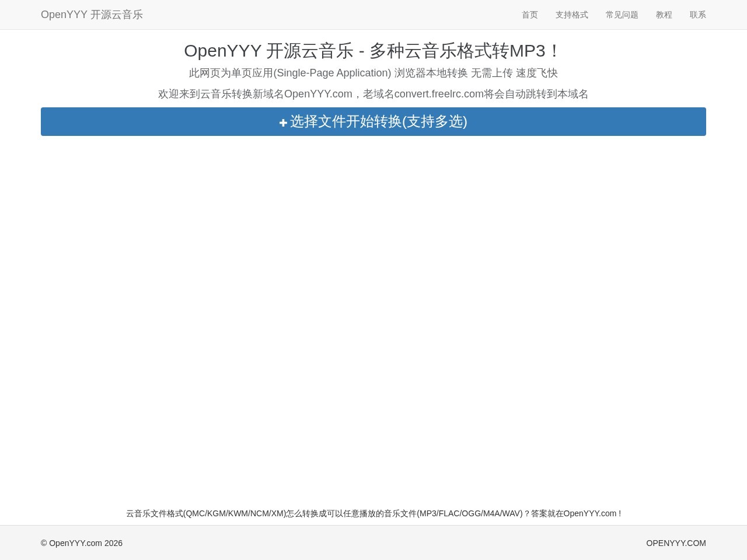The image size is (747, 560).
Task: Open the OPENYYY.COM footer link
Action: coord(676,543)
